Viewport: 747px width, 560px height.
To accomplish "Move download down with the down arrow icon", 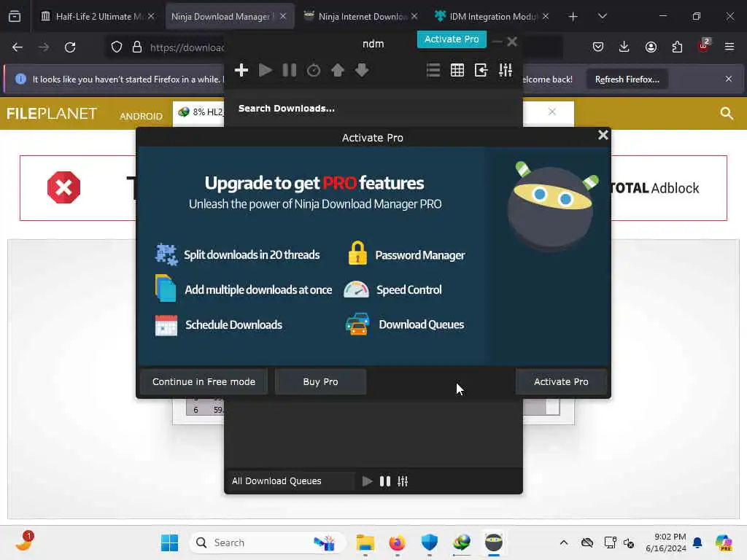I will [x=362, y=70].
